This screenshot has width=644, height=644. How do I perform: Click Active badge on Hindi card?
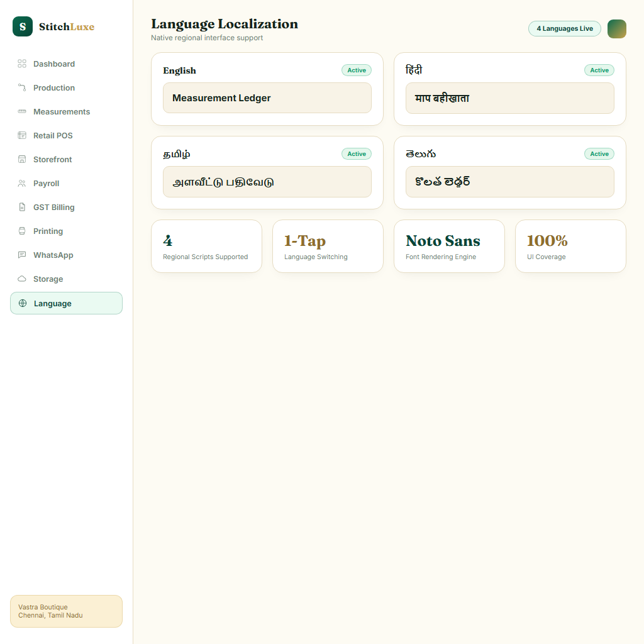(x=599, y=70)
